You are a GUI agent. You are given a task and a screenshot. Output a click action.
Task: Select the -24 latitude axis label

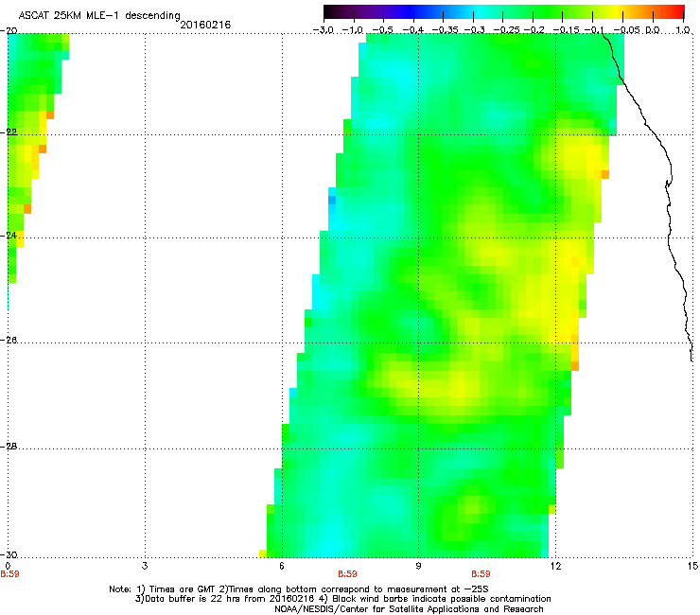click(9, 235)
